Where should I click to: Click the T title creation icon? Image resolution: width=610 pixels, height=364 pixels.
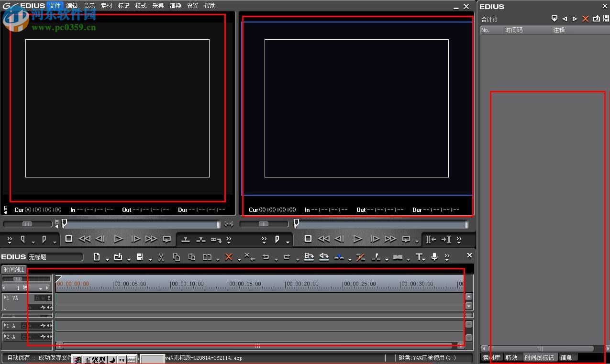pyautogui.click(x=419, y=257)
